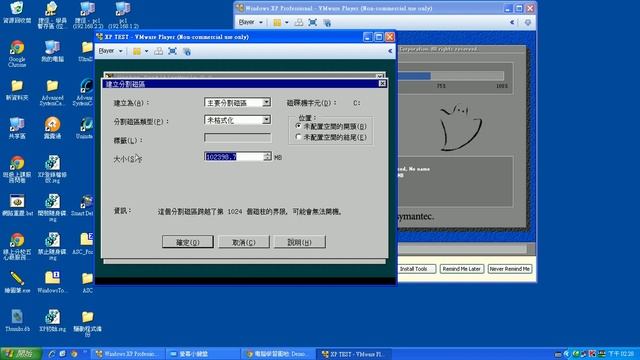Click the 共享區 desktop shortcut
The image size is (640, 360).
(x=17, y=128)
